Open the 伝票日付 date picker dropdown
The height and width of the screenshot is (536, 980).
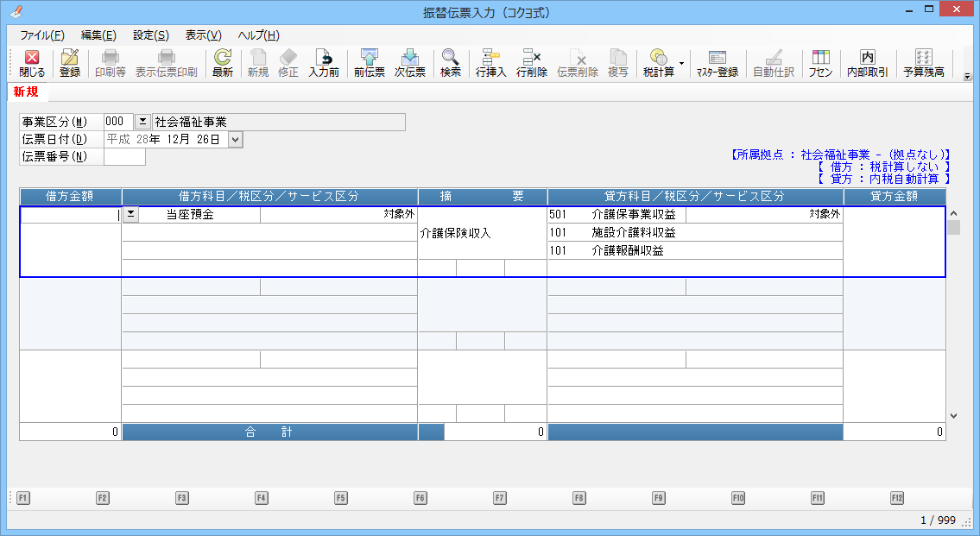(x=236, y=139)
